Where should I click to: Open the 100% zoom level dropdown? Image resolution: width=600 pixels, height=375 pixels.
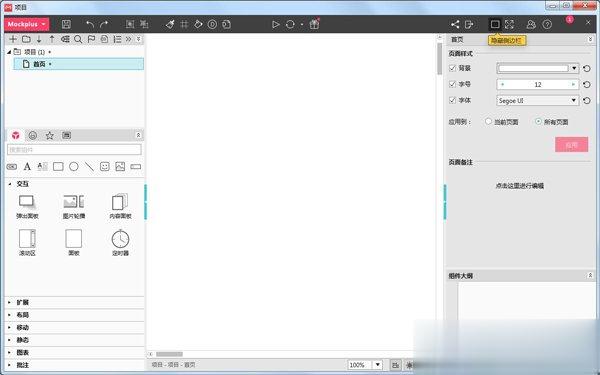[x=378, y=365]
